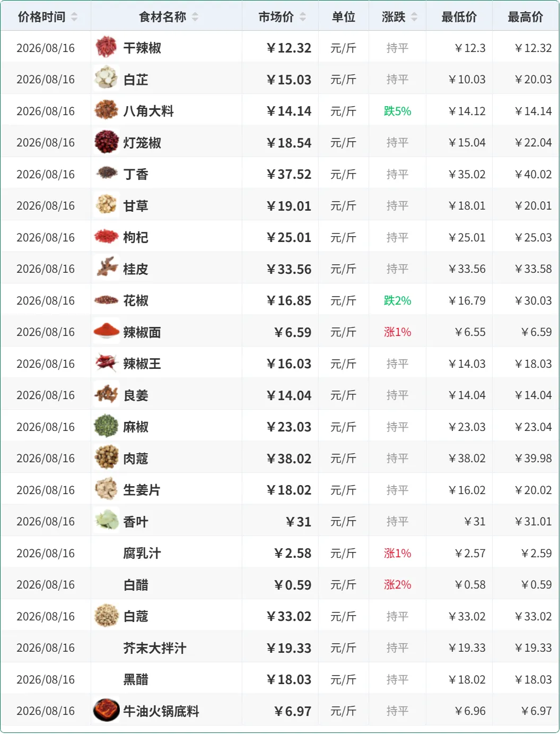Click the 灯笼椒 product image
The height and width of the screenshot is (734, 560).
[x=106, y=142]
